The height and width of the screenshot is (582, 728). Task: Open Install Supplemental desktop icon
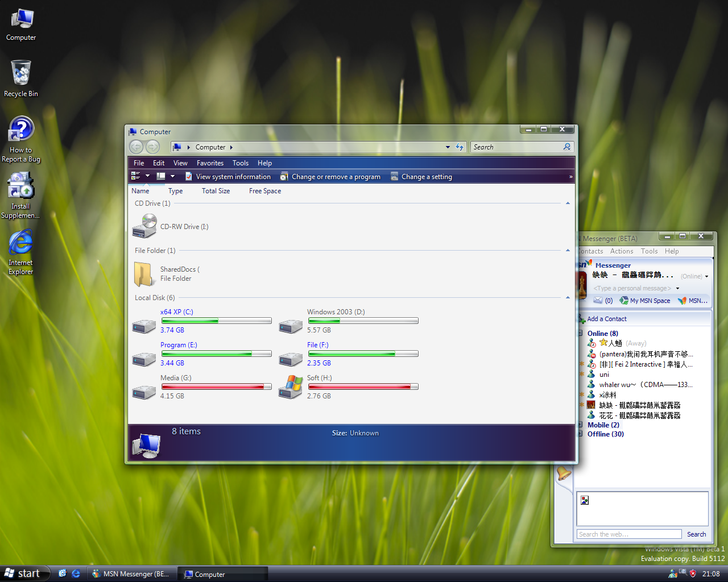coord(21,195)
